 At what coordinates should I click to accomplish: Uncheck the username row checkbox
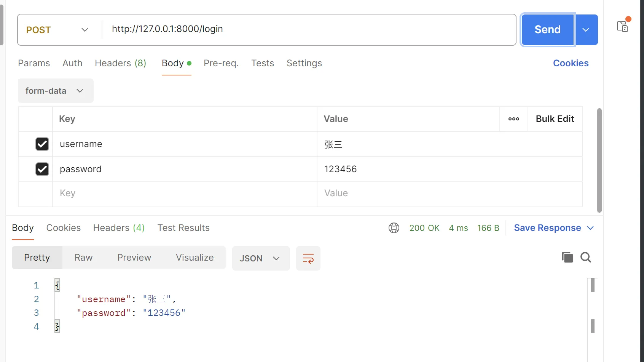click(42, 144)
